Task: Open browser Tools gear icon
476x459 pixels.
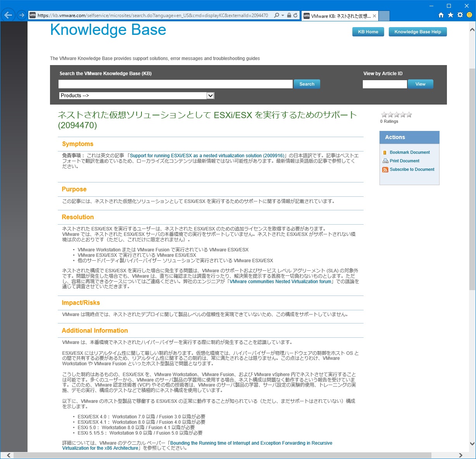Action: [x=460, y=15]
